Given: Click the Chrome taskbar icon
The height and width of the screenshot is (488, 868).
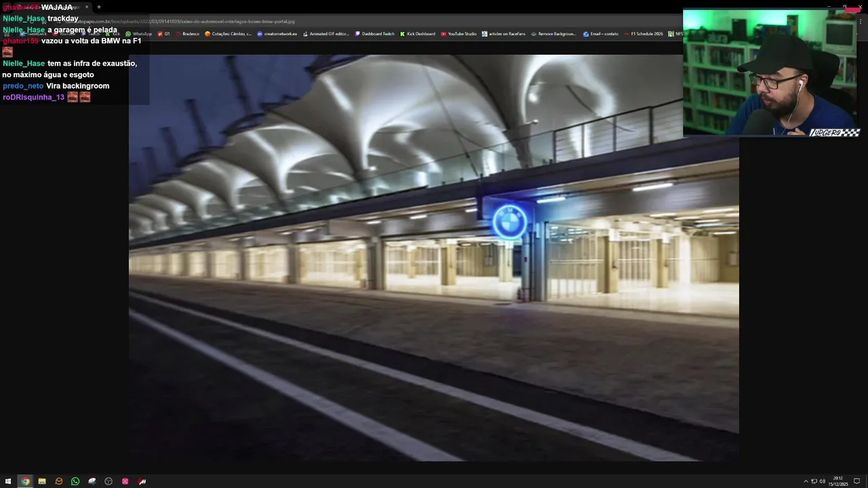Looking at the screenshot, I should pos(25,481).
